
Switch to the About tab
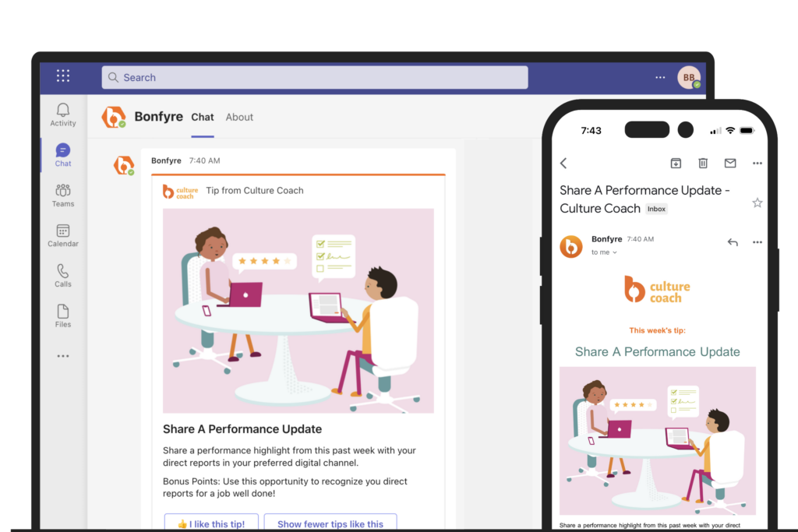pos(239,117)
